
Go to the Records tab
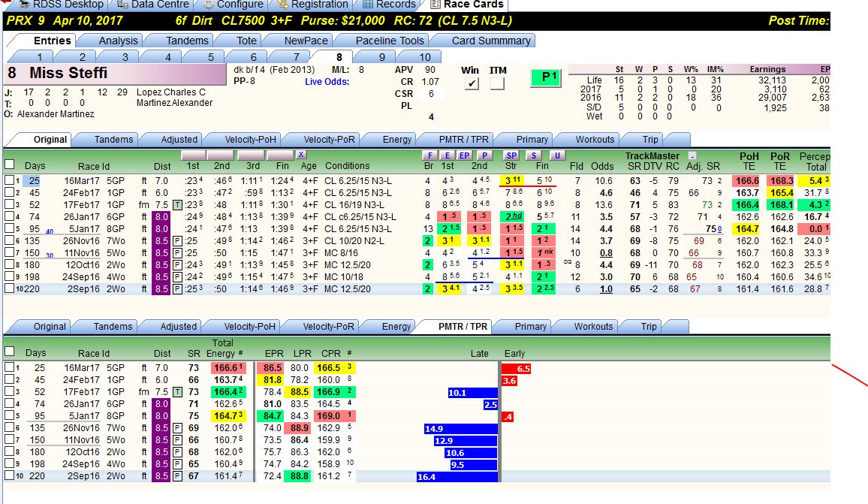click(389, 5)
